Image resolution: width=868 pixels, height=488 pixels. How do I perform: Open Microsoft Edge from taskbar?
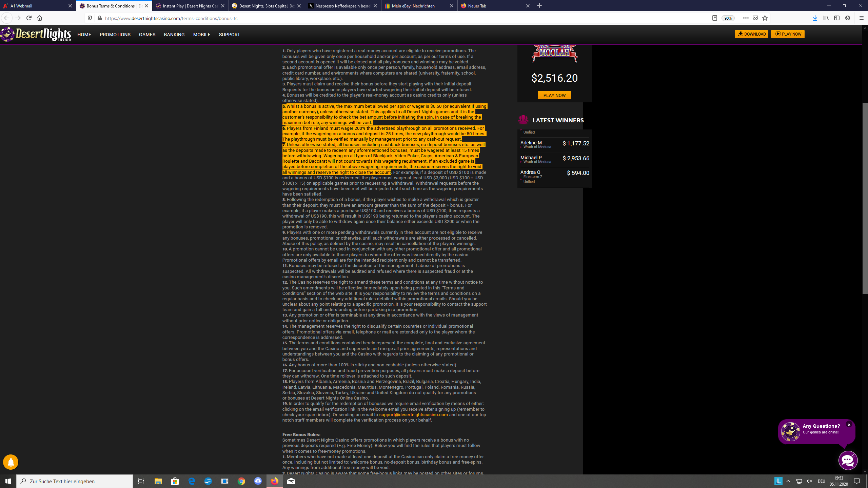(x=192, y=481)
